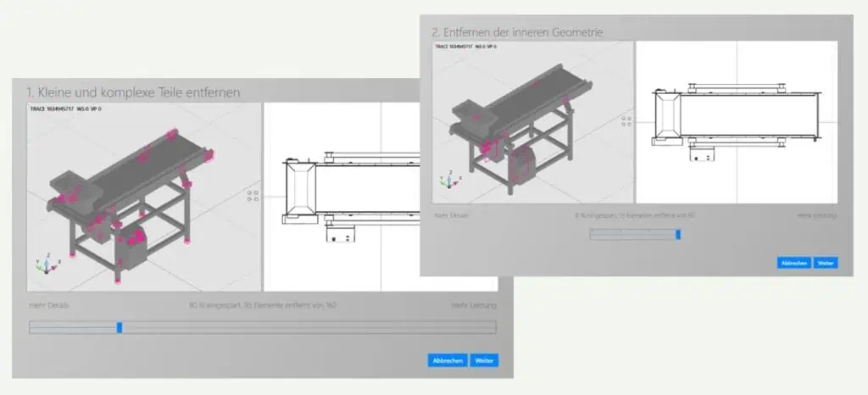Click the 3D conveyor preview in the step 1 dialog

144,197
